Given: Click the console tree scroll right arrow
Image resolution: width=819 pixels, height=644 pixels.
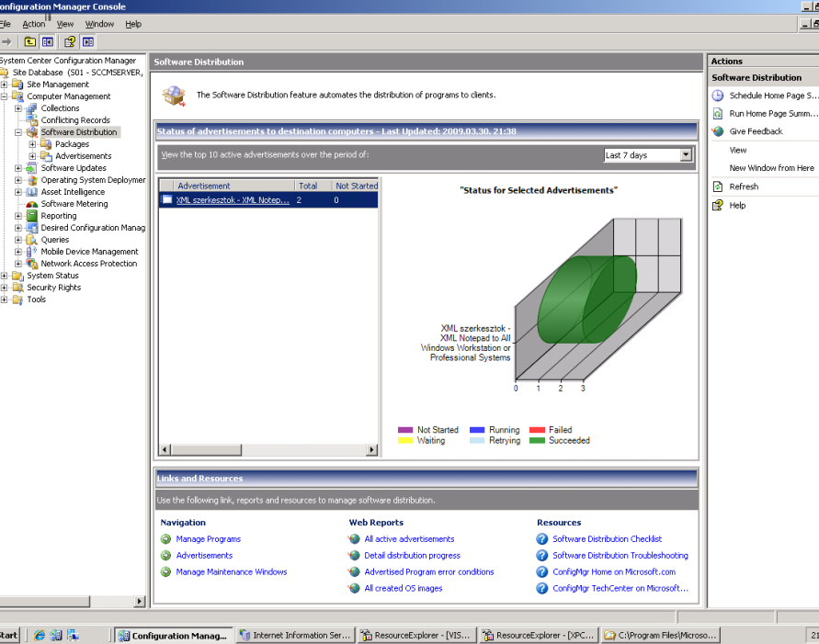Looking at the screenshot, I should point(139,601).
